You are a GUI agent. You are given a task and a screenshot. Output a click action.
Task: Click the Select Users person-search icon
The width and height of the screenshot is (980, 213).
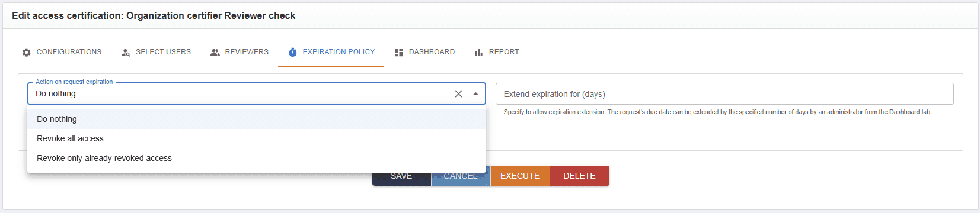[x=126, y=52]
